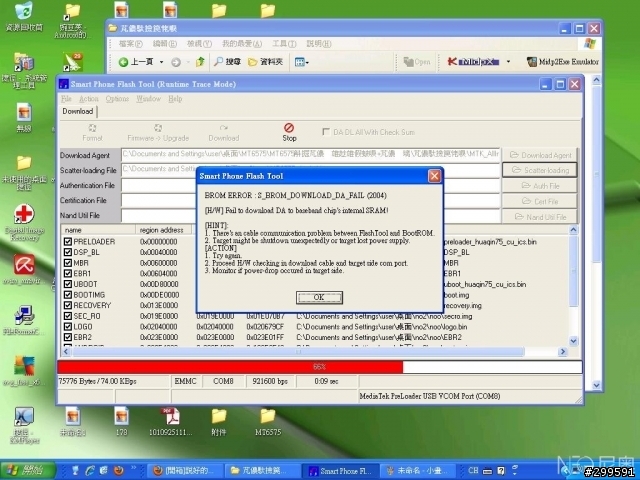Click language indicator CH in tray
Viewport: 640px width, 480px height.
(x=473, y=470)
